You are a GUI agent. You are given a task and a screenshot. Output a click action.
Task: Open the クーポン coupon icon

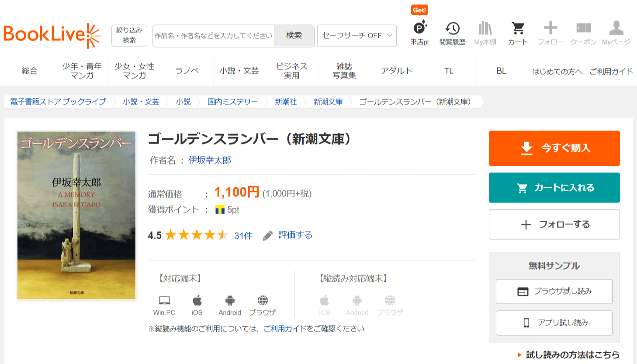point(583,29)
